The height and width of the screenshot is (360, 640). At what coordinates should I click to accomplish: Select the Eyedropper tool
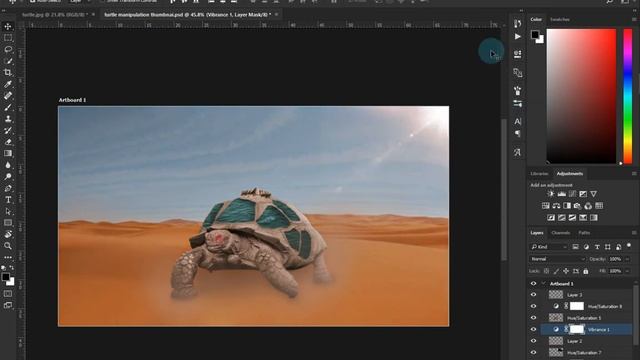(x=8, y=84)
